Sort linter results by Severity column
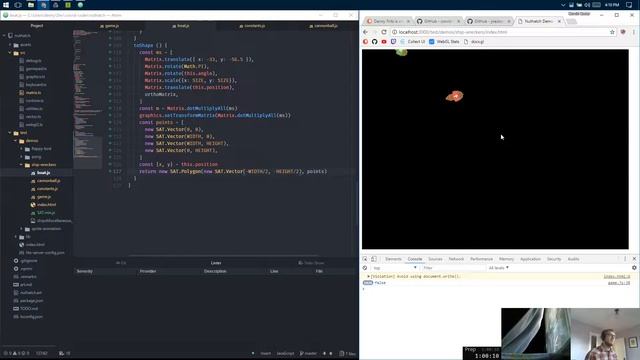Screen dimensions: 640x360 [85, 271]
